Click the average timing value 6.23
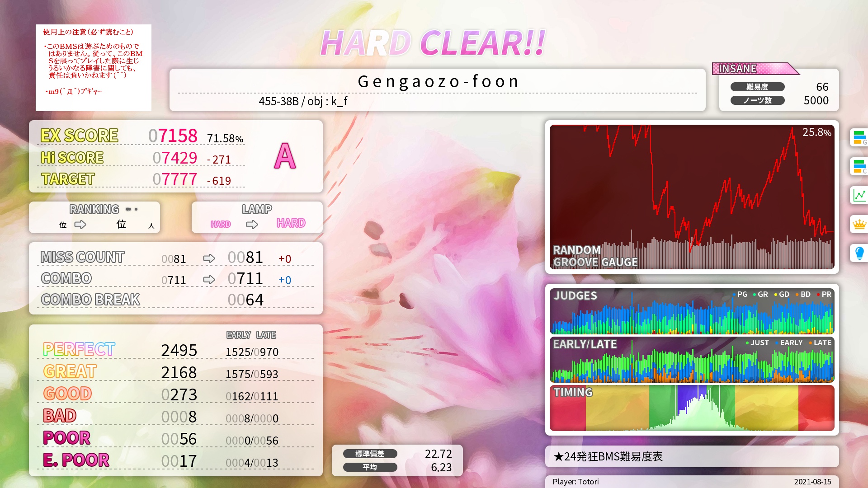Screen dimensions: 868x488 [x=441, y=467]
